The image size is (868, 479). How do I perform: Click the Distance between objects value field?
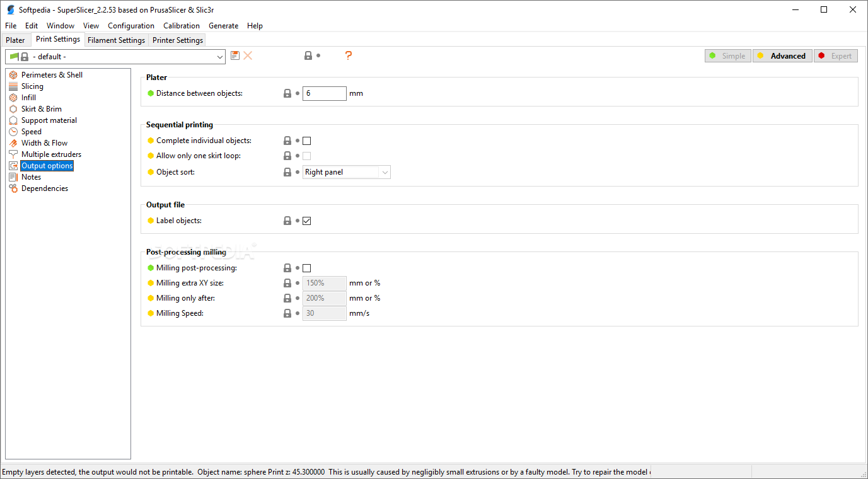tap(325, 93)
